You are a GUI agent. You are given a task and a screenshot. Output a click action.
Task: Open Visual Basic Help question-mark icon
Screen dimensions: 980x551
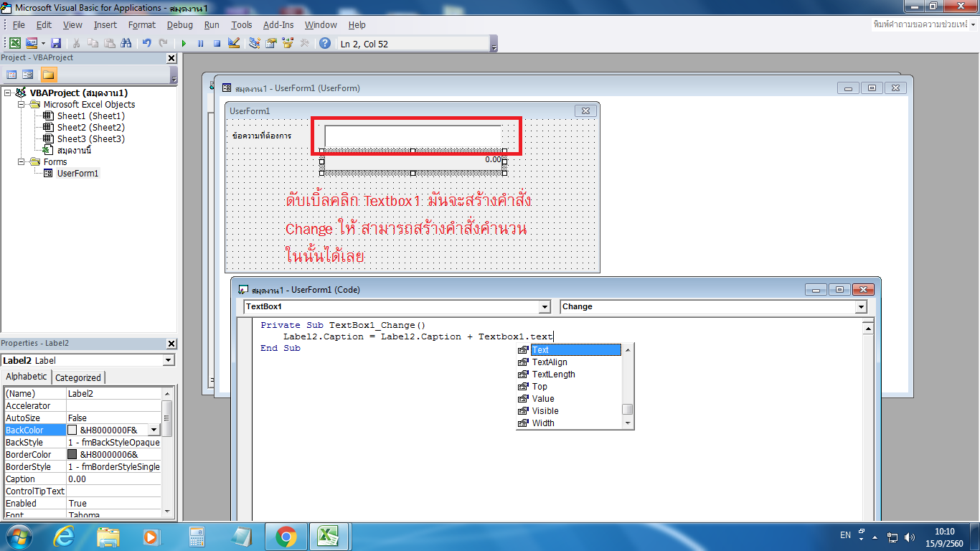pyautogui.click(x=325, y=44)
